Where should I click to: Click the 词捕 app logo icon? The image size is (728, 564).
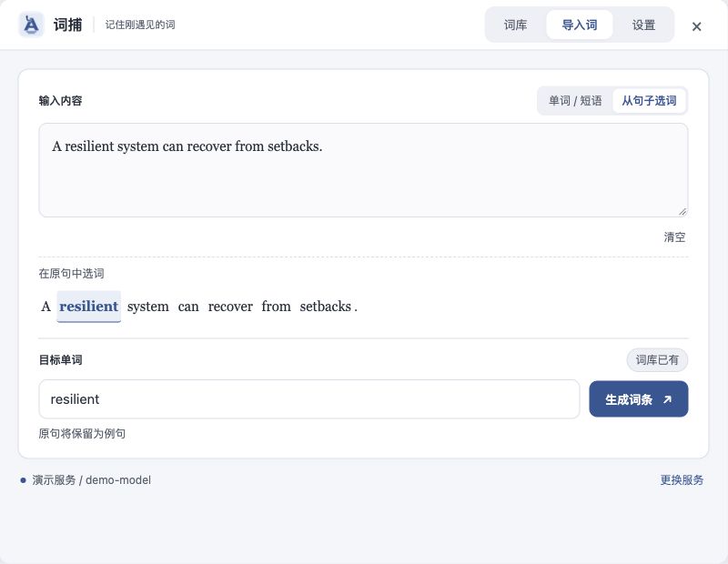31,25
